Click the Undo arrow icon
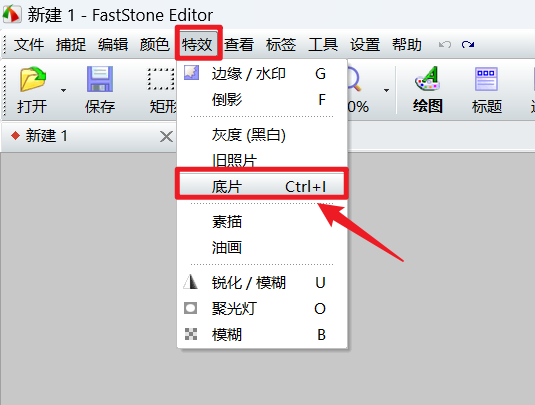535x405 pixels. 445,44
